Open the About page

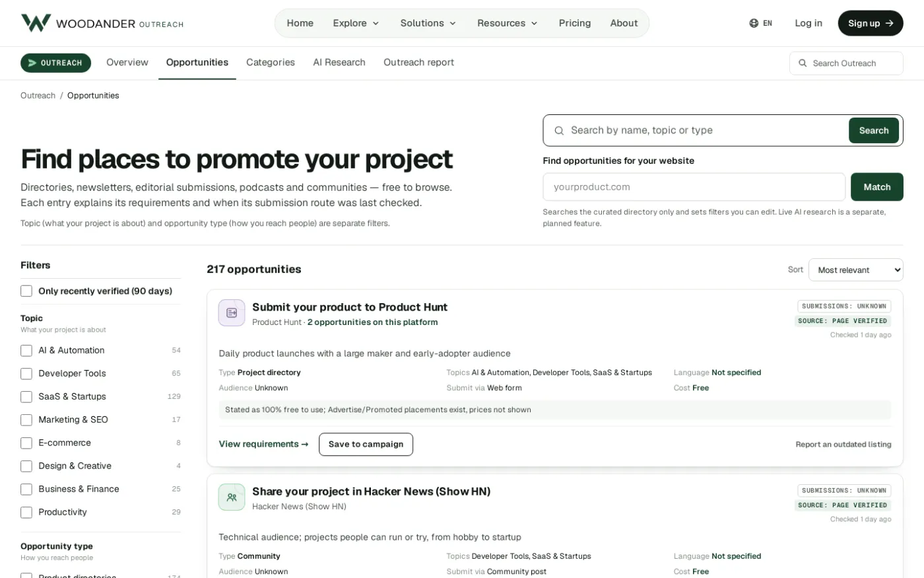(624, 23)
